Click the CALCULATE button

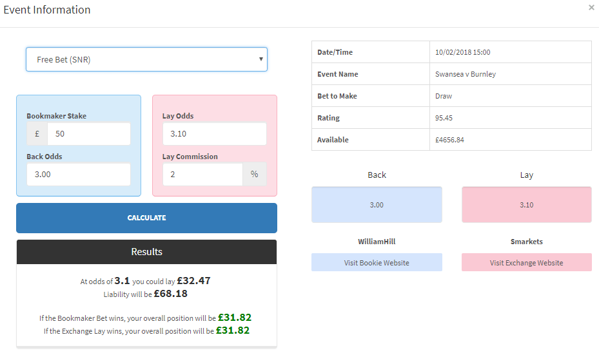click(x=147, y=218)
